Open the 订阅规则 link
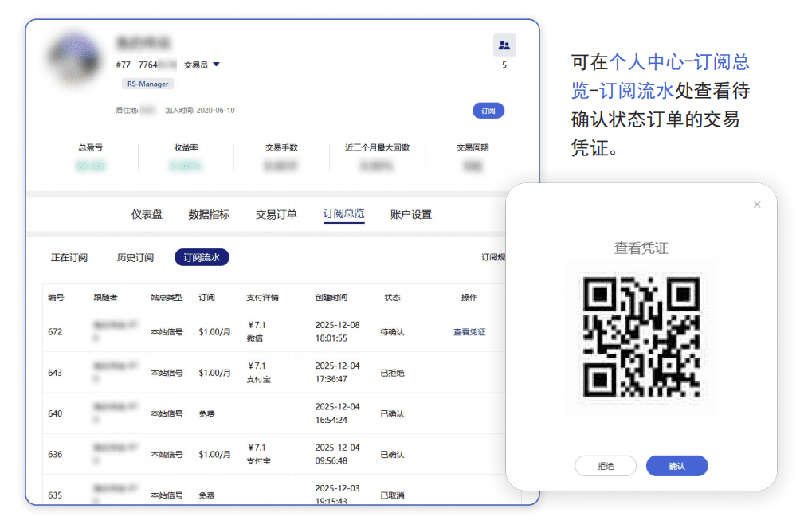 coord(492,258)
